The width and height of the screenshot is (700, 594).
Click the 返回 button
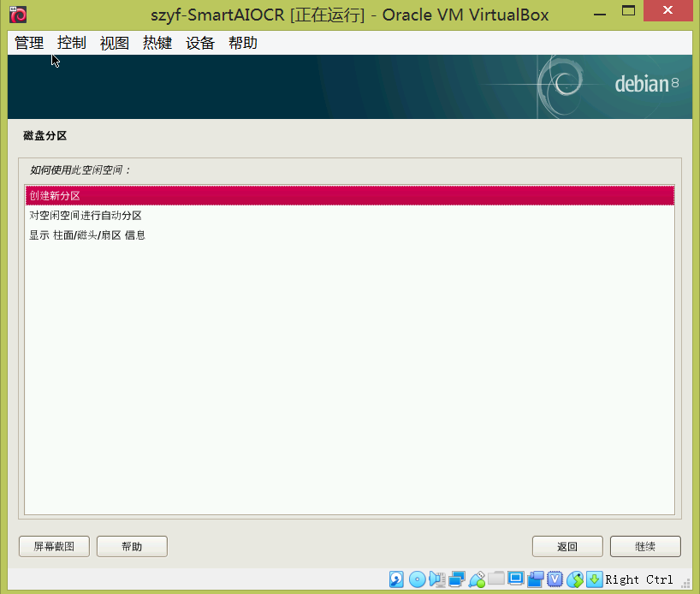pyautogui.click(x=567, y=546)
